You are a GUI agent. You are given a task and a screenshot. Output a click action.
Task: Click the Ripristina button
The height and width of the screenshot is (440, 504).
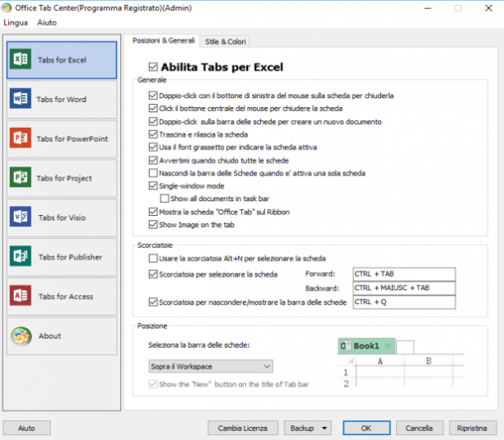472,428
